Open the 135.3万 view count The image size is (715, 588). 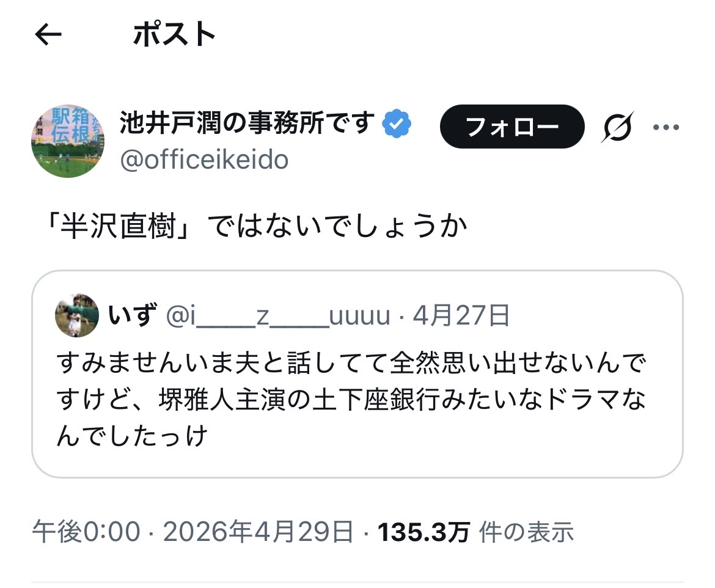click(x=424, y=532)
